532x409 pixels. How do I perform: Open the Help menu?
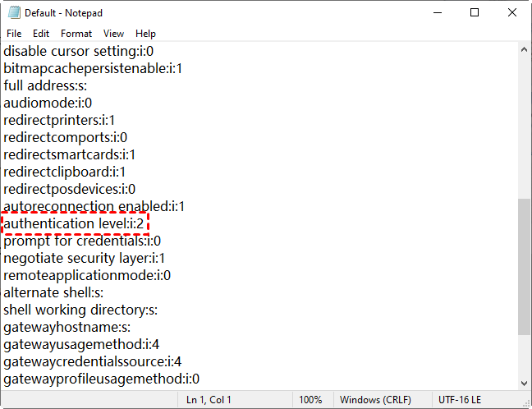coord(145,34)
